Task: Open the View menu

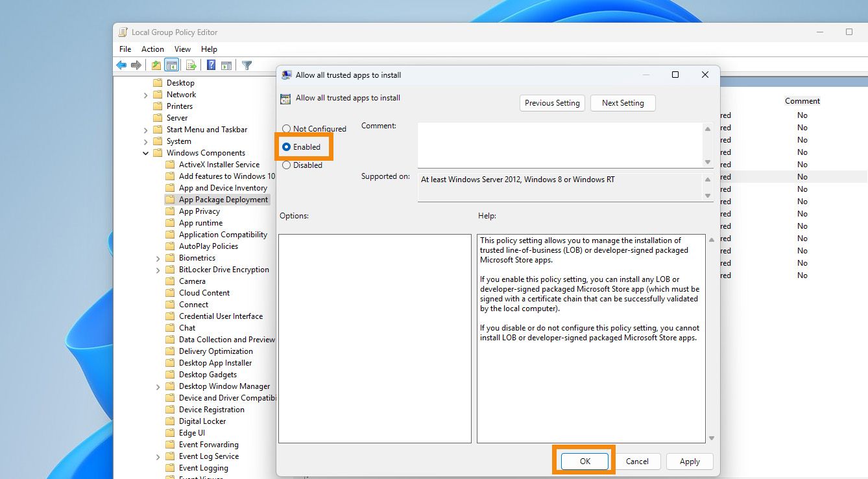Action: (182, 49)
